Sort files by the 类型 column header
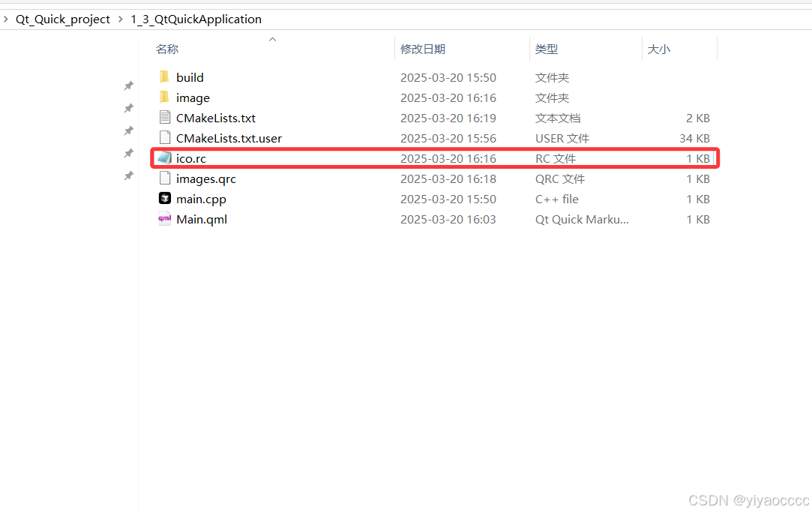 (x=547, y=49)
